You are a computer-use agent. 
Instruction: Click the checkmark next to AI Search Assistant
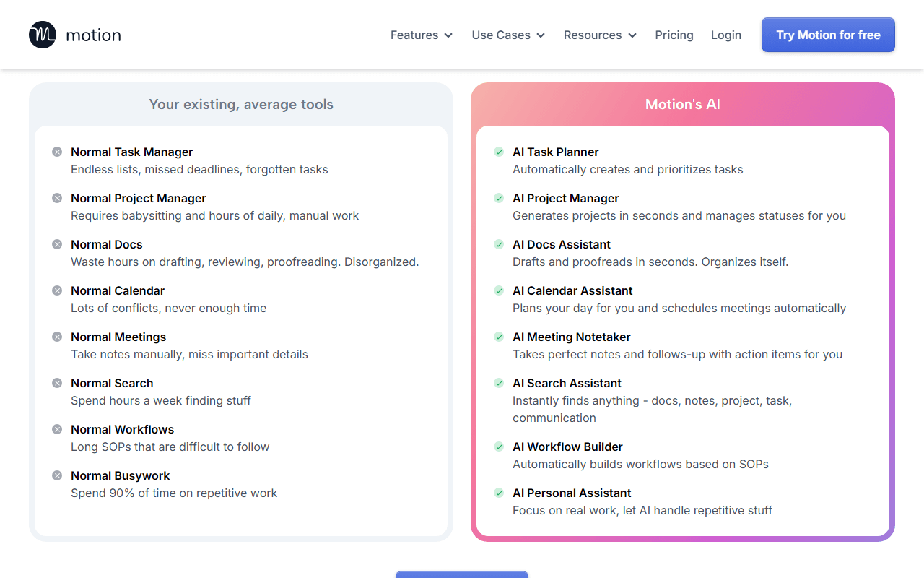tap(499, 383)
